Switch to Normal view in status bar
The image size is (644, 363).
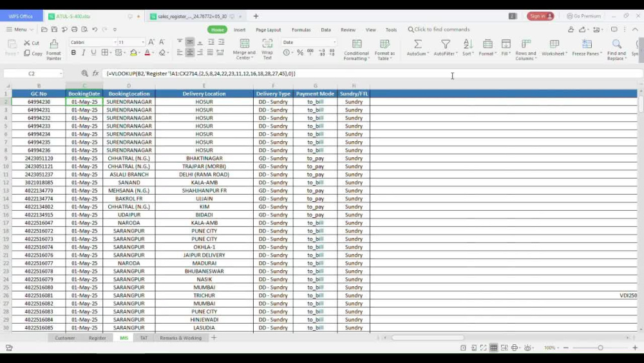click(494, 348)
